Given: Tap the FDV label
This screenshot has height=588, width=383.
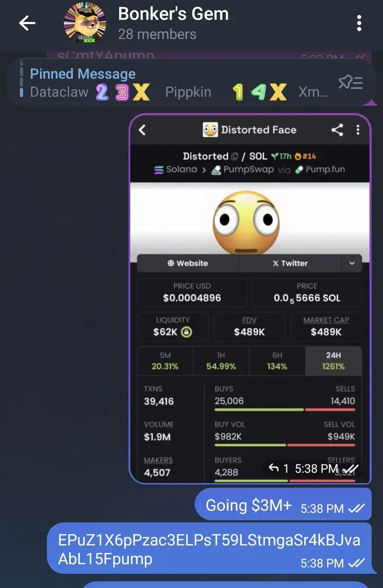Looking at the screenshot, I should coord(249,320).
